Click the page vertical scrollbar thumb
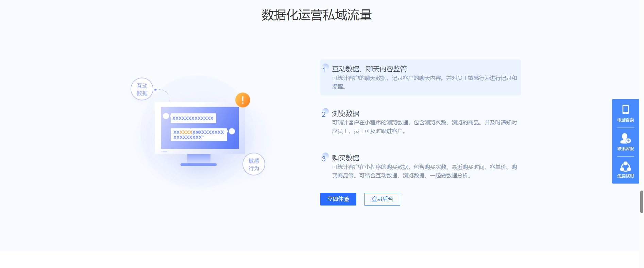Screen dimensions: 644x268 642,201
